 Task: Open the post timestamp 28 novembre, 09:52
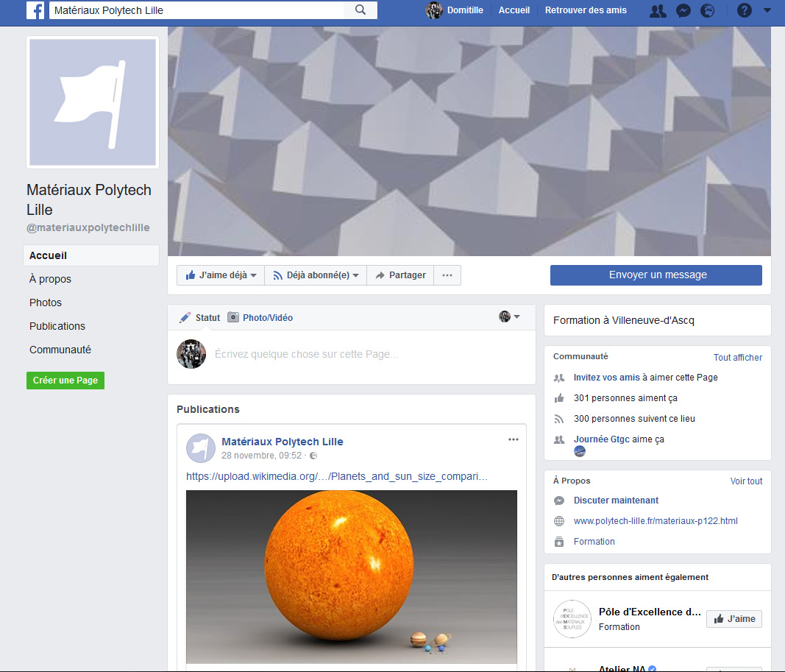[261, 456]
